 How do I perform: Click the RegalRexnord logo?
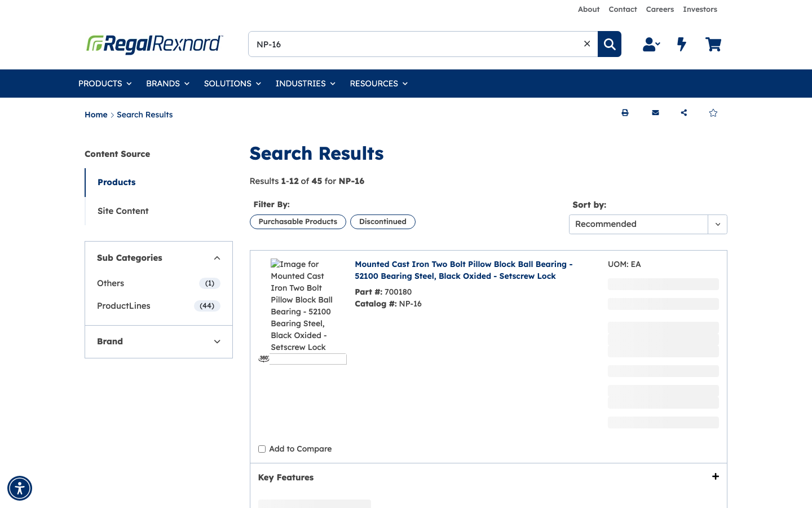click(x=155, y=44)
